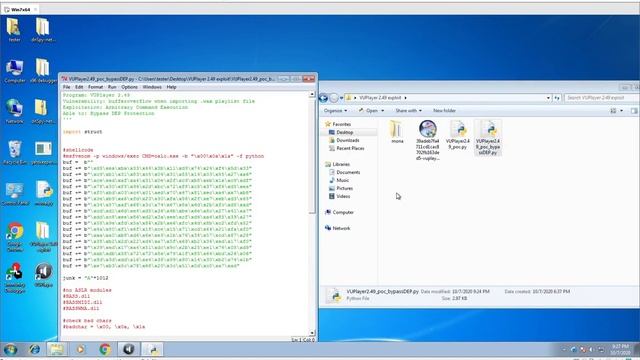Open the Windows Explorer taskbar button

click(57, 349)
